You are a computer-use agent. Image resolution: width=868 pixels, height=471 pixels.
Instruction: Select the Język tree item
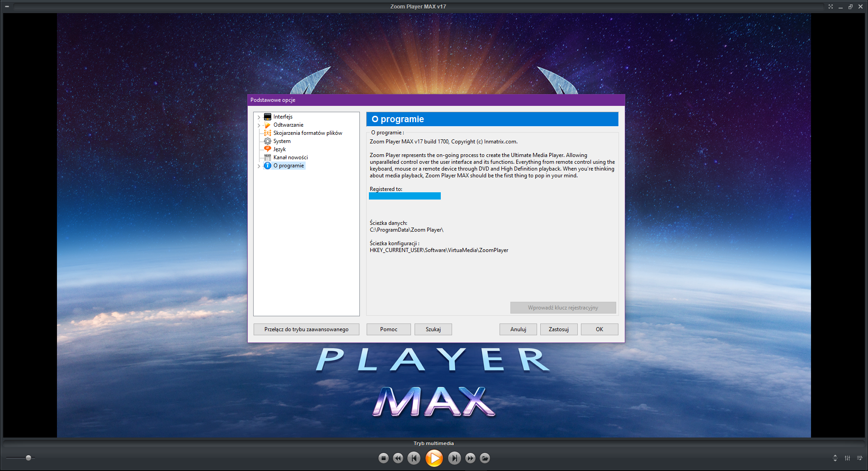279,149
